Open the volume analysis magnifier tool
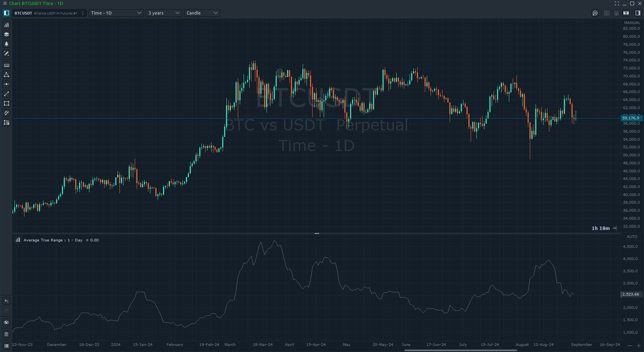The height and width of the screenshot is (352, 644). click(595, 13)
